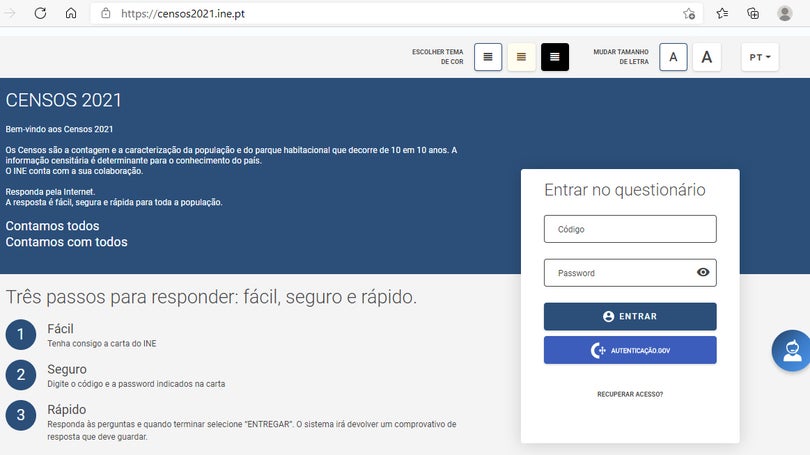Click the step 2 circle for Seguro
The image size is (810, 455).
(x=21, y=374)
